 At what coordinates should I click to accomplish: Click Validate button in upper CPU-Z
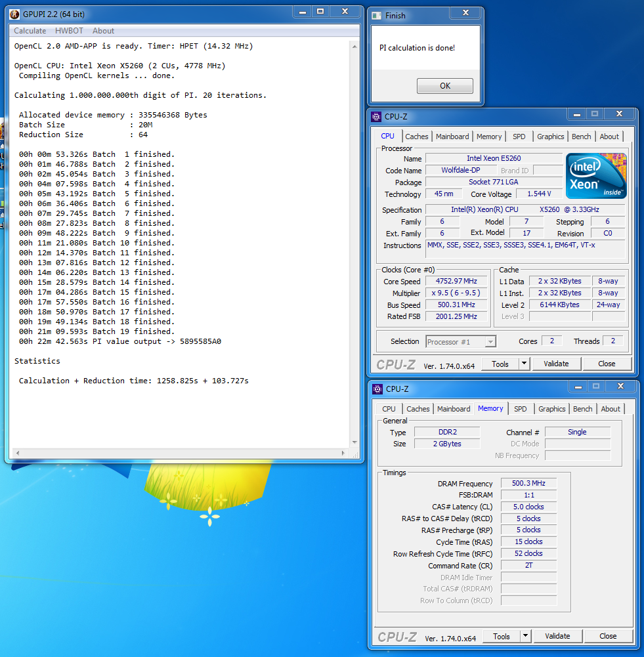pos(557,364)
